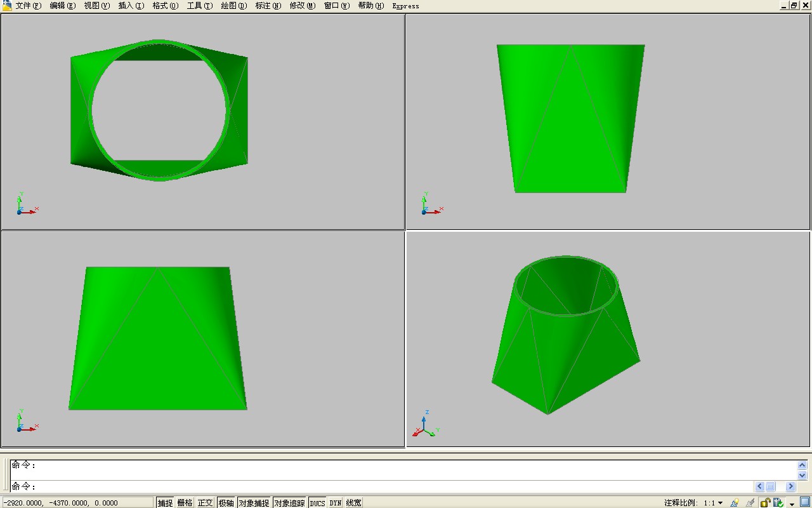The height and width of the screenshot is (508, 812).
Task: Click the UCS icon in top-right viewport
Action: coord(431,203)
